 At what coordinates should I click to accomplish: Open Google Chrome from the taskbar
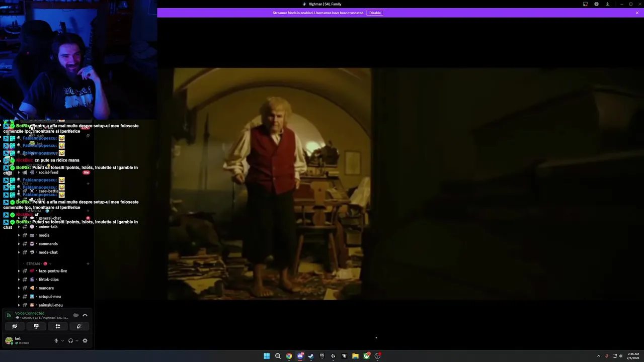(x=289, y=356)
